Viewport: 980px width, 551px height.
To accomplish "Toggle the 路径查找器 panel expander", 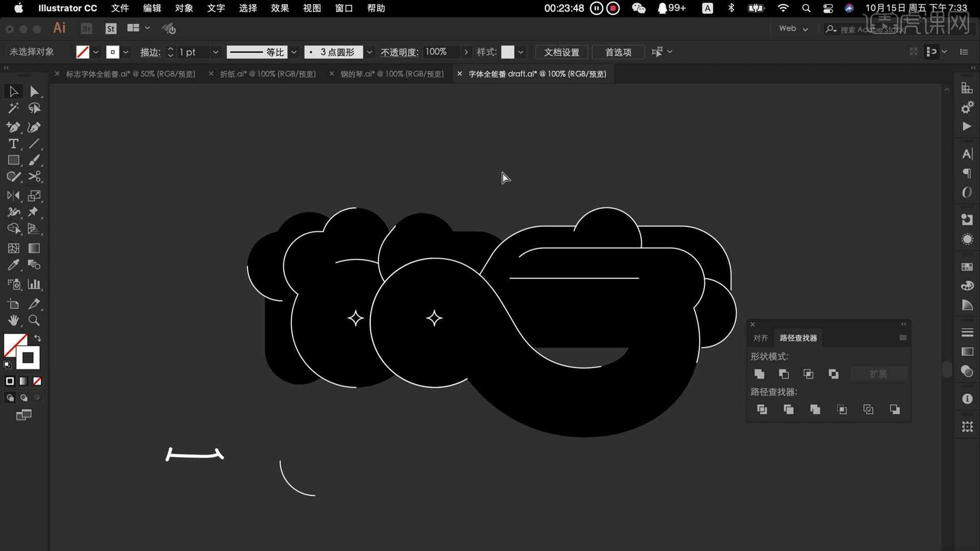I will pyautogui.click(x=904, y=325).
